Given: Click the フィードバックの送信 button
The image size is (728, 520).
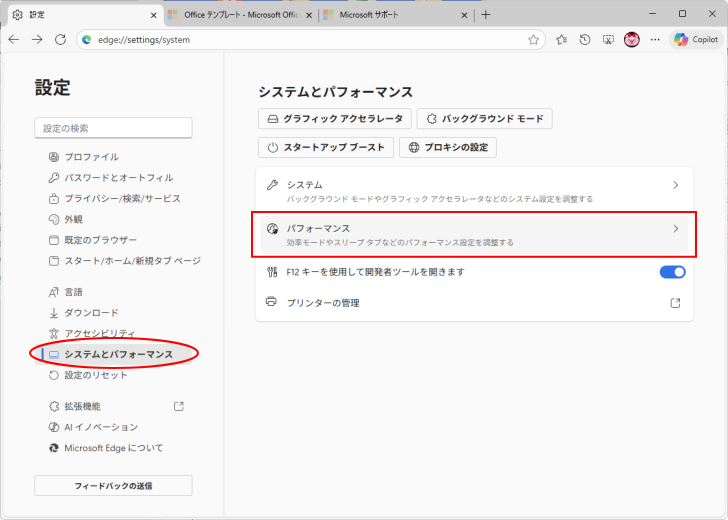Looking at the screenshot, I should 113,486.
